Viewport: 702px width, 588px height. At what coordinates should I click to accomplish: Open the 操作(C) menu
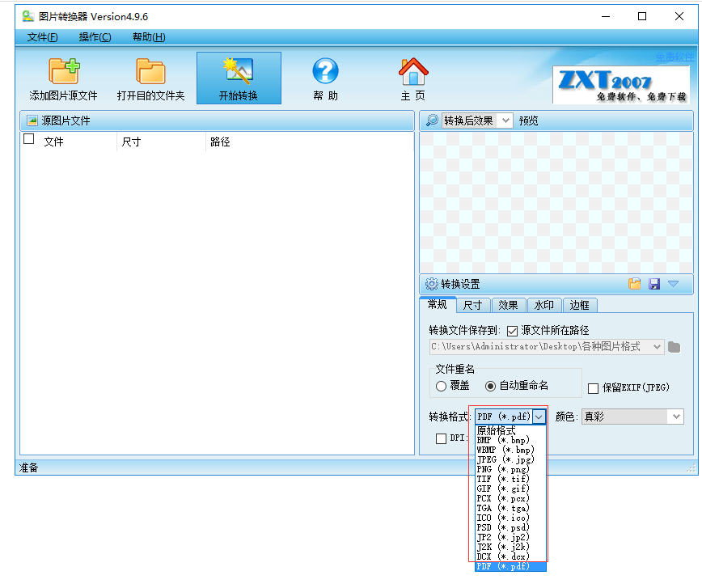click(95, 36)
